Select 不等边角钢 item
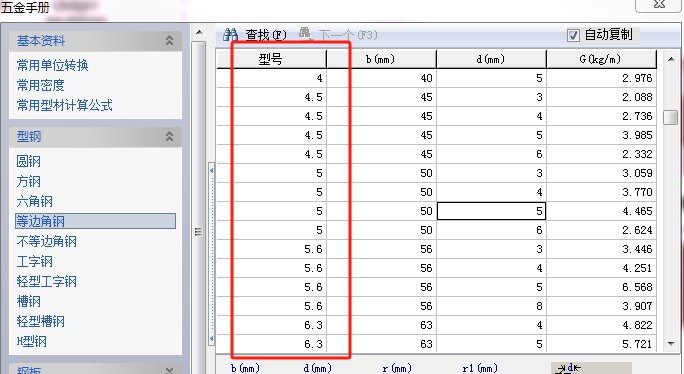 [x=47, y=241]
